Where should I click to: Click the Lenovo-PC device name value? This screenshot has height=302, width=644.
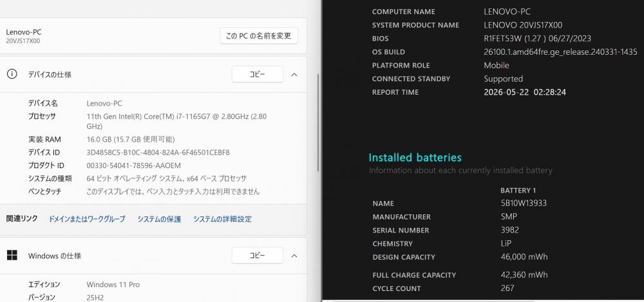click(x=104, y=104)
